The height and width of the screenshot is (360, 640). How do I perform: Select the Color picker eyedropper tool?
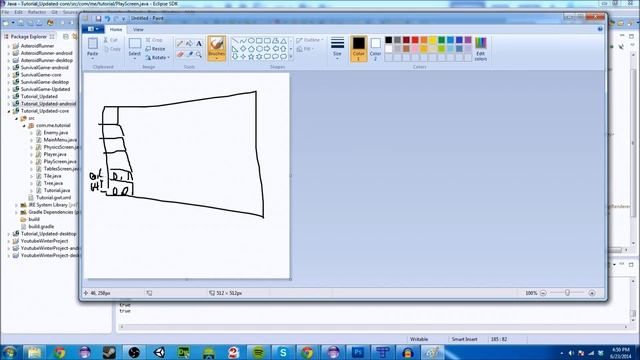click(x=189, y=54)
